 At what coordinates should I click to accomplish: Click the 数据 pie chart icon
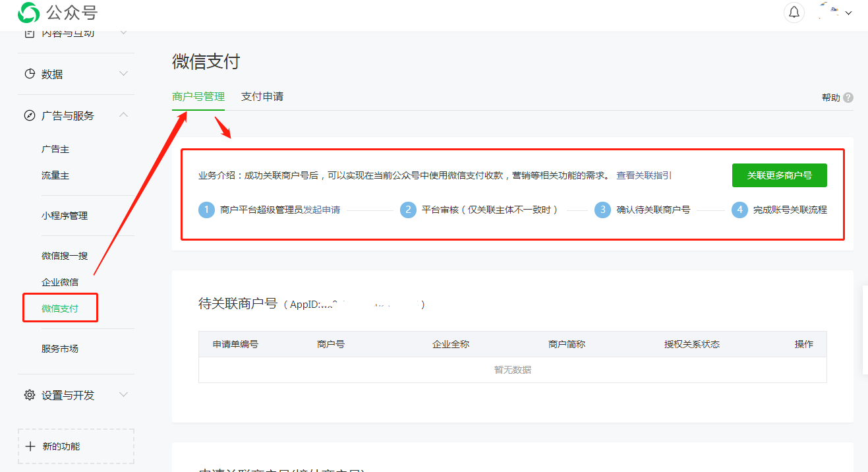(x=30, y=74)
